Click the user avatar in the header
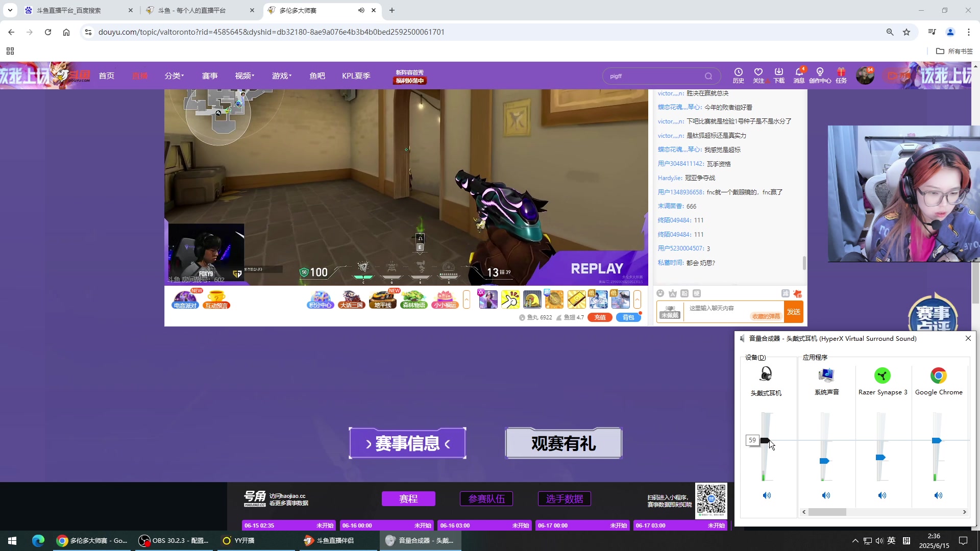This screenshot has height=551, width=980. [x=865, y=76]
